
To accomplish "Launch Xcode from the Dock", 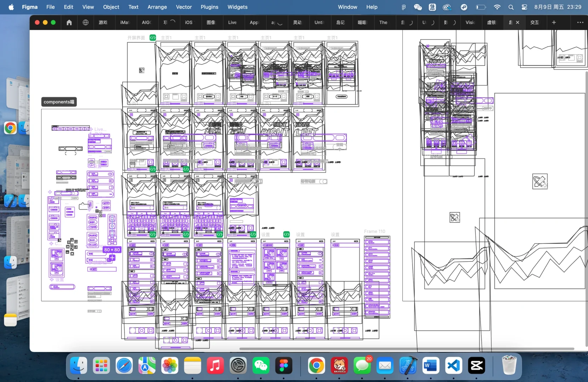I will (x=408, y=366).
